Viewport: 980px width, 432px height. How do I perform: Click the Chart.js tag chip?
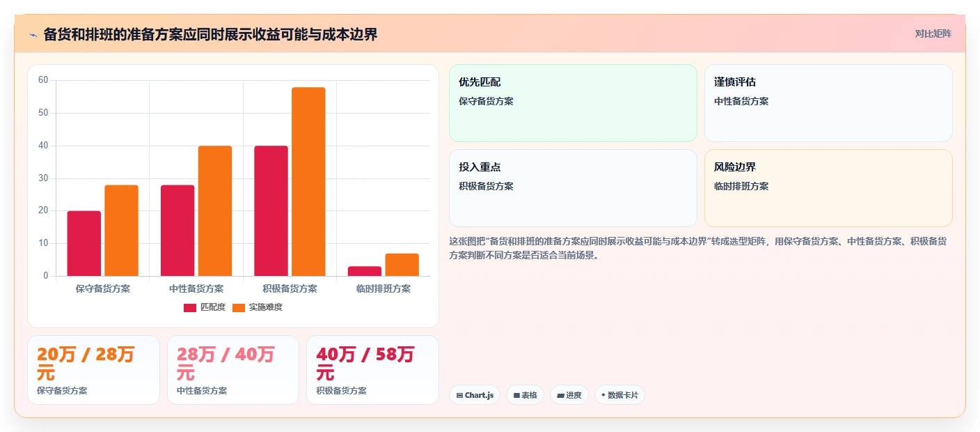(x=475, y=395)
